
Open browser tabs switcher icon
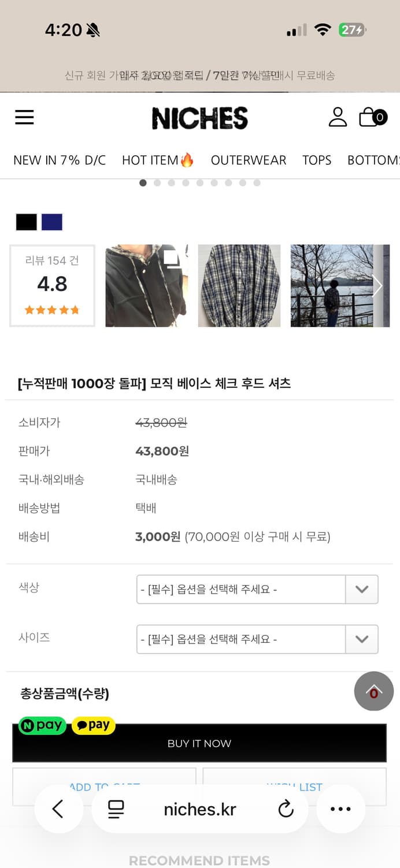116,809
